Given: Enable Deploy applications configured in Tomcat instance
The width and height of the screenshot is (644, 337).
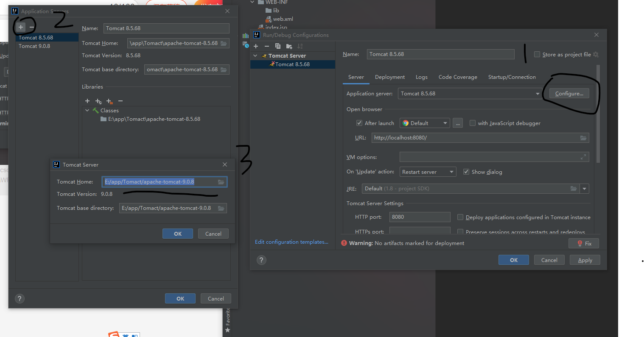Looking at the screenshot, I should (x=460, y=217).
